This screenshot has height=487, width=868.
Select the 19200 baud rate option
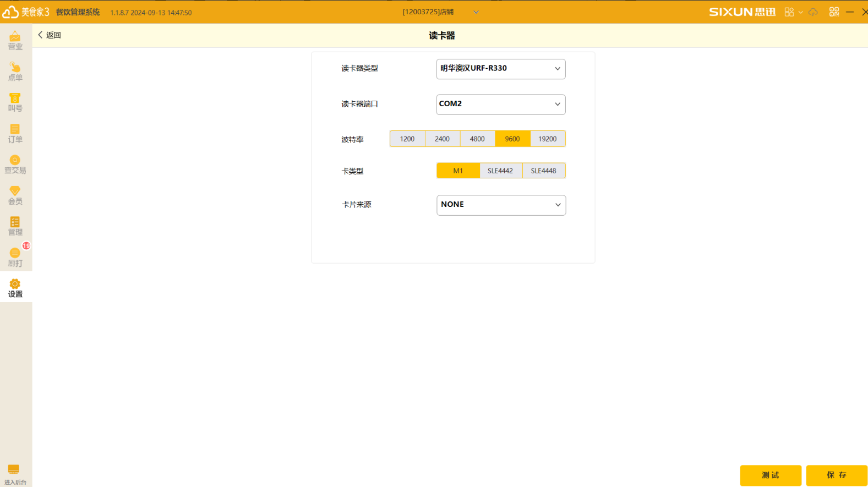coord(547,139)
